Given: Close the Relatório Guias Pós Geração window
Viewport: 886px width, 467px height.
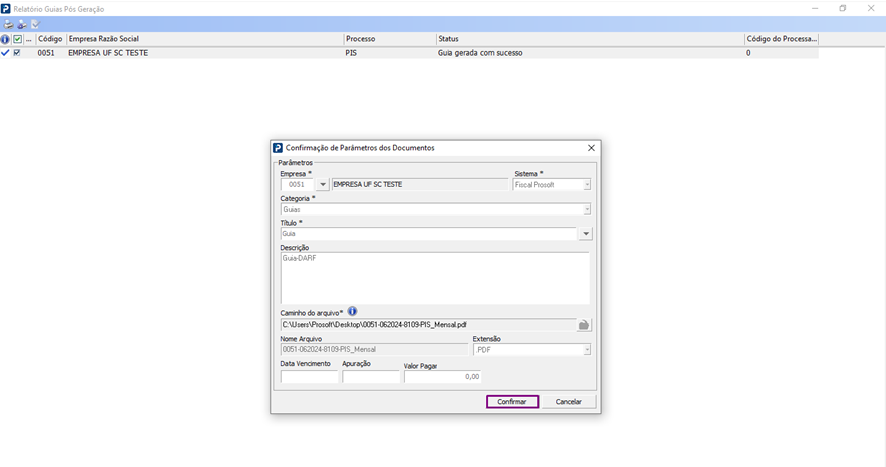Looking at the screenshot, I should 871,8.
